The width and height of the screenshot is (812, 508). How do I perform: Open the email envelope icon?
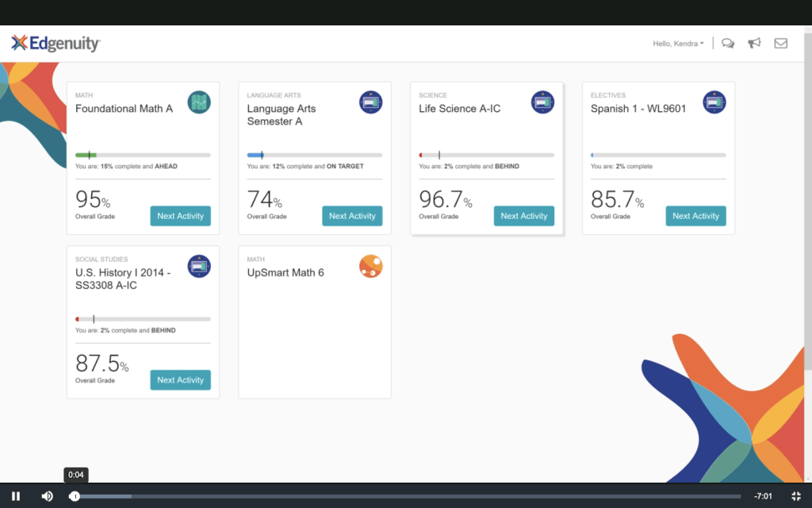click(x=781, y=44)
